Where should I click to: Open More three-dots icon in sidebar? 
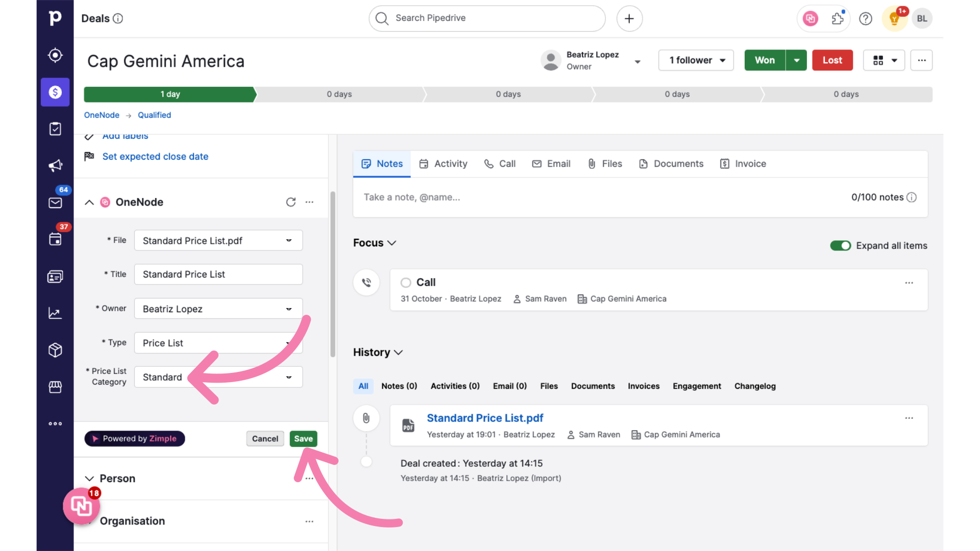(55, 423)
